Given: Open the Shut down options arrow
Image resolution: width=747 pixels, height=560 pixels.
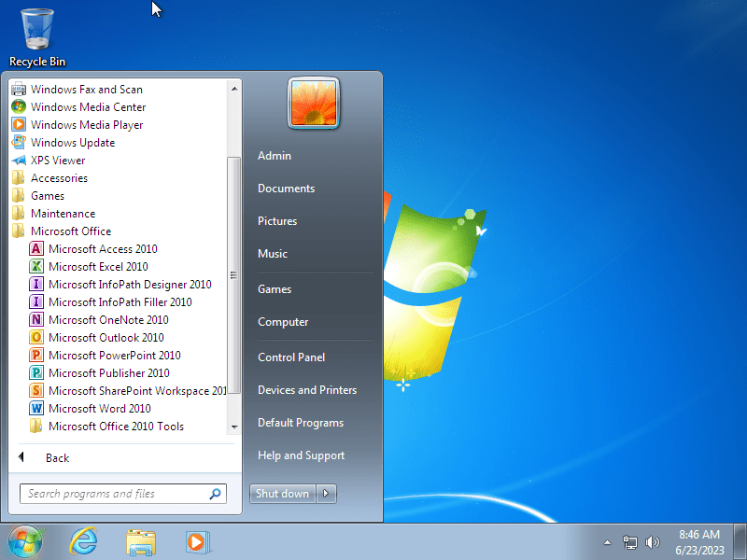Looking at the screenshot, I should click(x=326, y=494).
